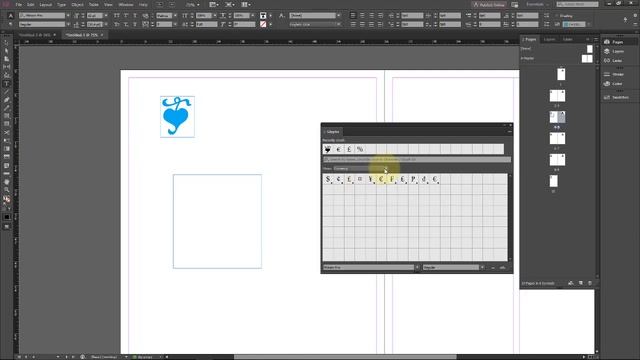Click the delete page trash icon

click(590, 283)
